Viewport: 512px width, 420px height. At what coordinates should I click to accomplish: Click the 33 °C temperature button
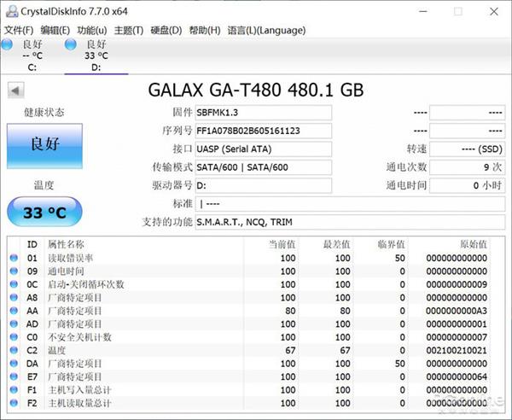[44, 212]
